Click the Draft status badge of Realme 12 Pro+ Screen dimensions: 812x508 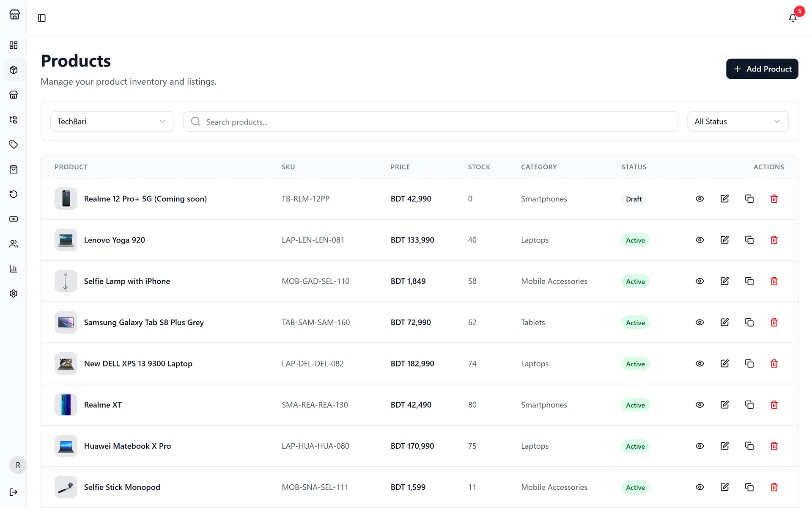(x=634, y=199)
